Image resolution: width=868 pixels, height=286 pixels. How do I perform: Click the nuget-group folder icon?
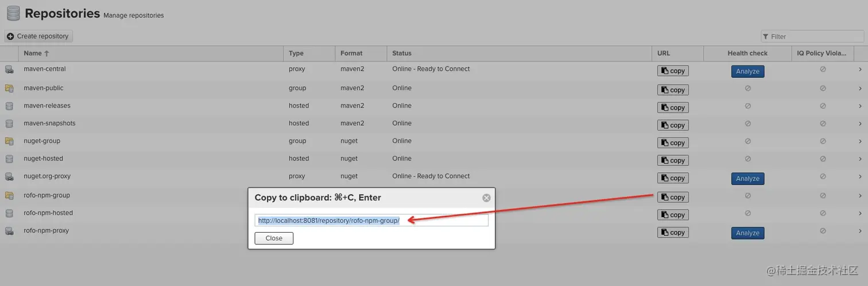pos(9,141)
